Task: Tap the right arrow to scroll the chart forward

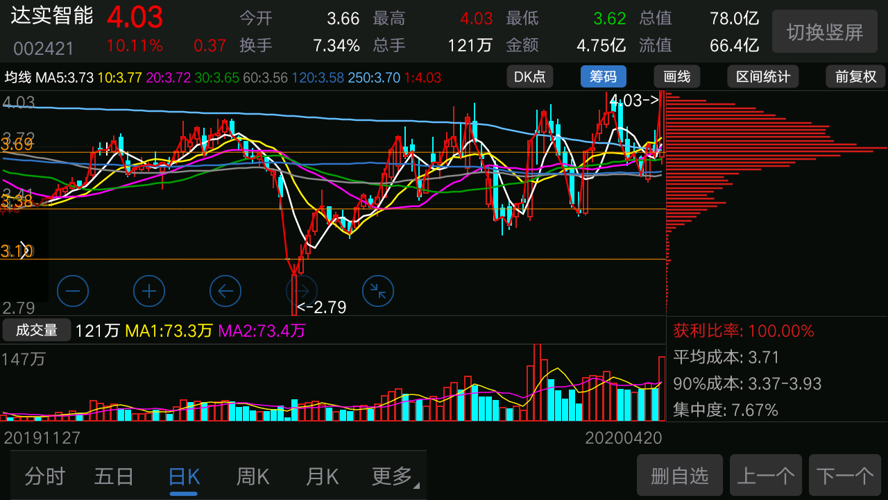Action: (301, 291)
